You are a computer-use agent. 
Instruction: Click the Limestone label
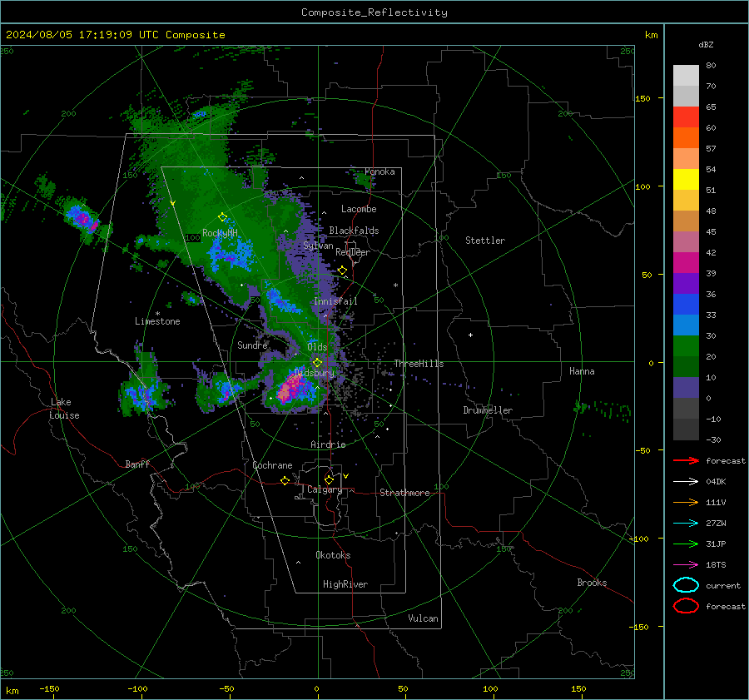coord(157,321)
